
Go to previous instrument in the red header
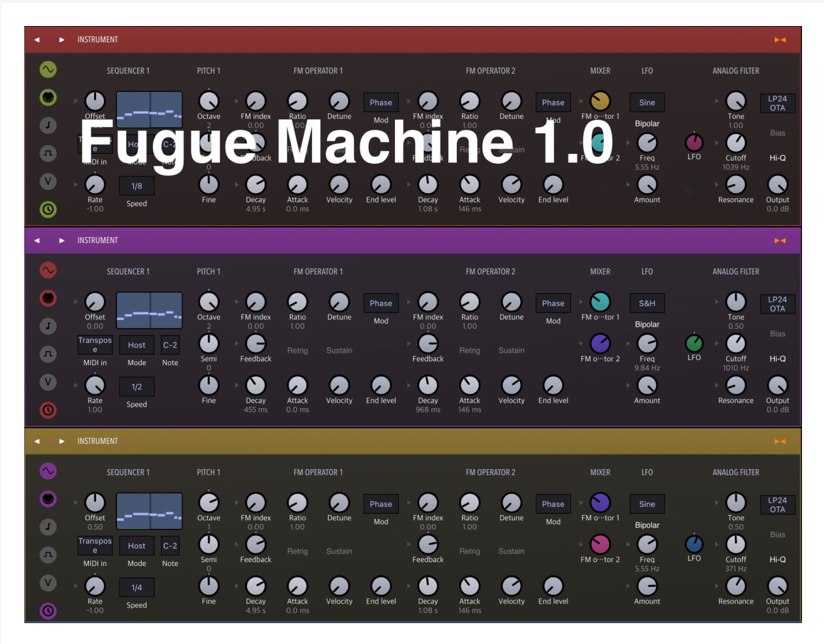(37, 40)
